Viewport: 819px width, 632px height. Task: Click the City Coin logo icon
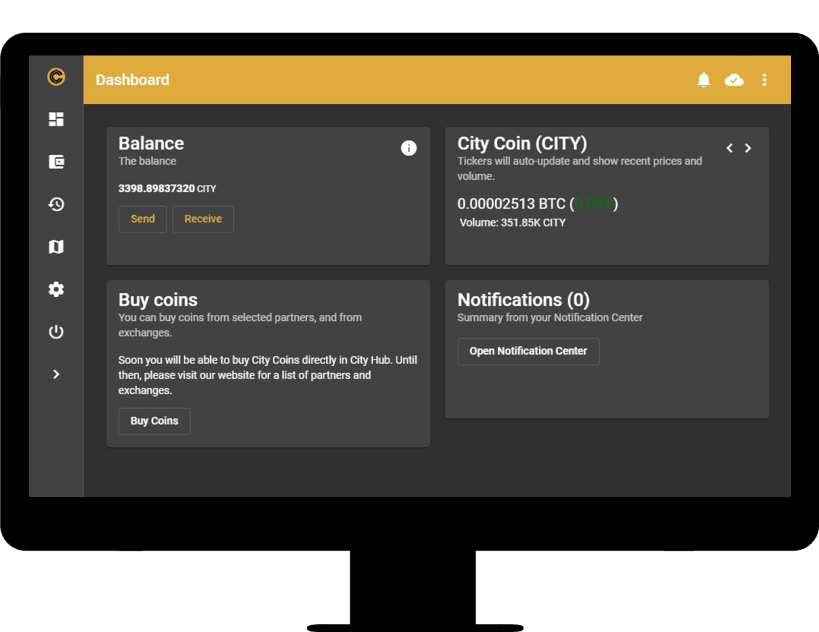pos(56,77)
